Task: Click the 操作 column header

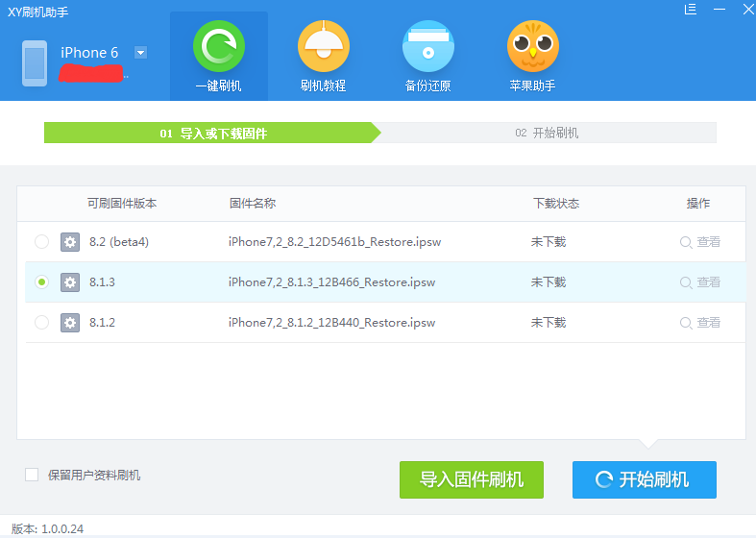Action: pos(698,204)
